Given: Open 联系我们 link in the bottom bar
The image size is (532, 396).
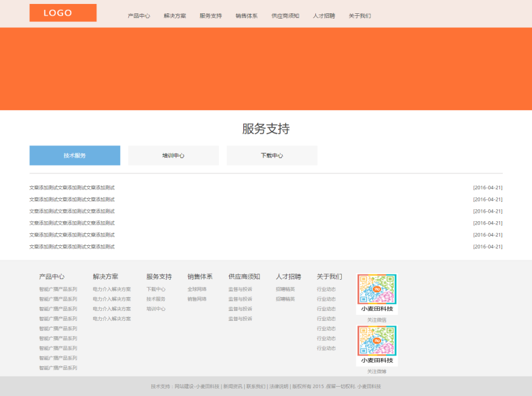Looking at the screenshot, I should (x=256, y=387).
